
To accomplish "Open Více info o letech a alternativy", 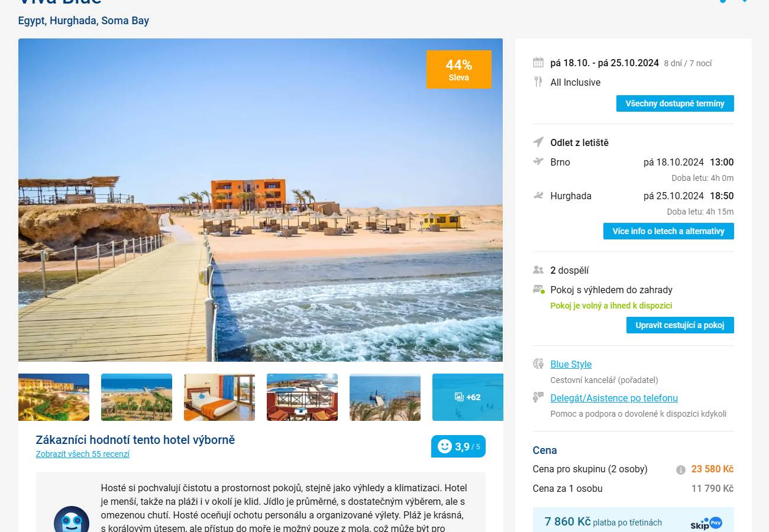I will [668, 231].
